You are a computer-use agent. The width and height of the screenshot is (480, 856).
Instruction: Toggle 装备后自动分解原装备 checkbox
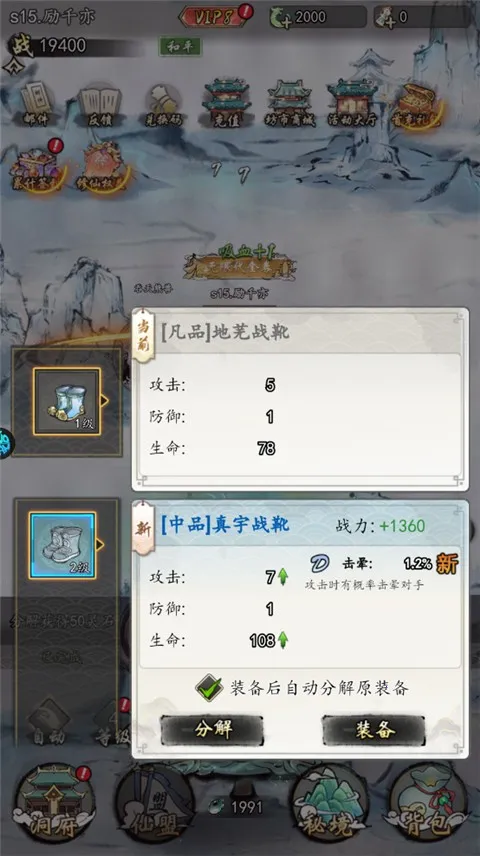[x=210, y=688]
